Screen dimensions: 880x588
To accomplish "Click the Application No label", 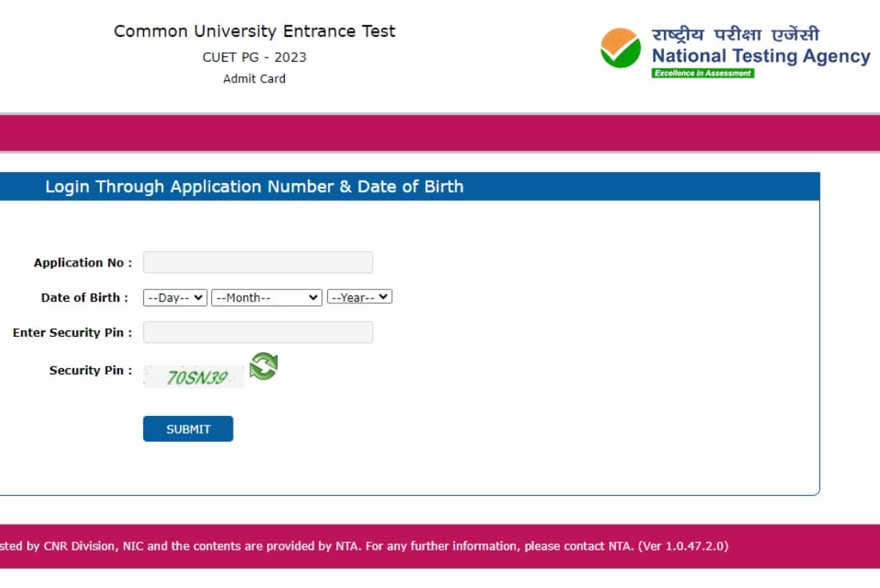I will pyautogui.click(x=83, y=262).
